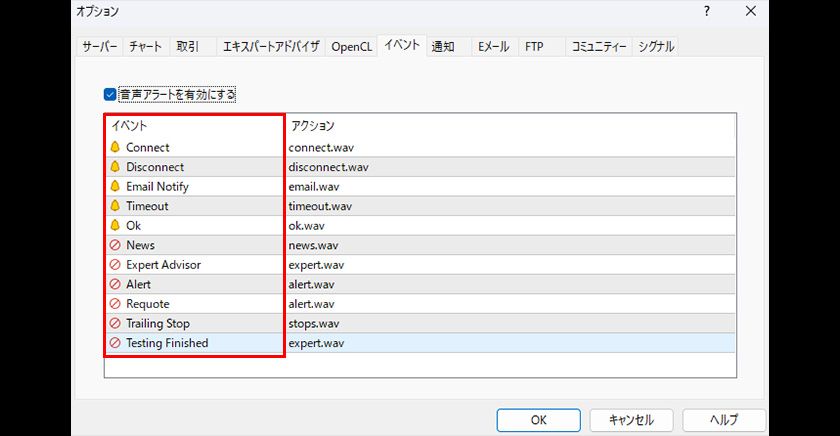840x436 pixels.
Task: Click the bell icon next to Connect
Action: (115, 148)
